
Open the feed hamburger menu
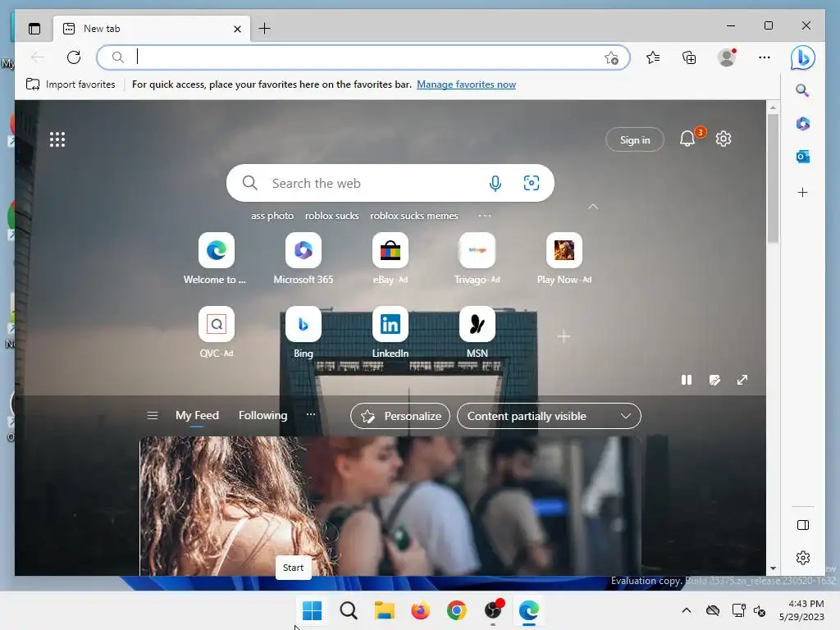click(152, 415)
